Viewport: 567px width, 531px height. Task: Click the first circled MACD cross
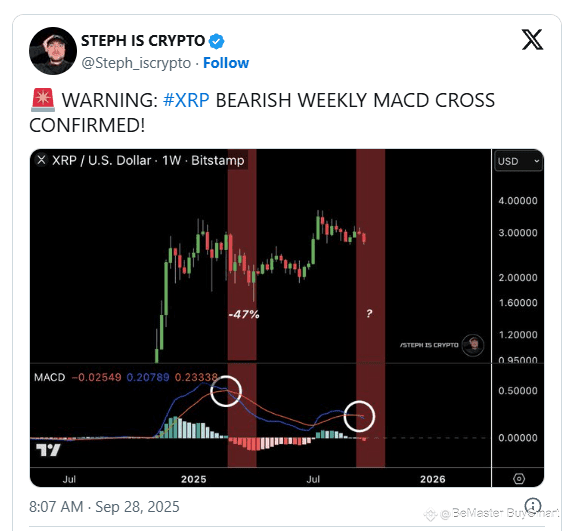pyautogui.click(x=226, y=391)
